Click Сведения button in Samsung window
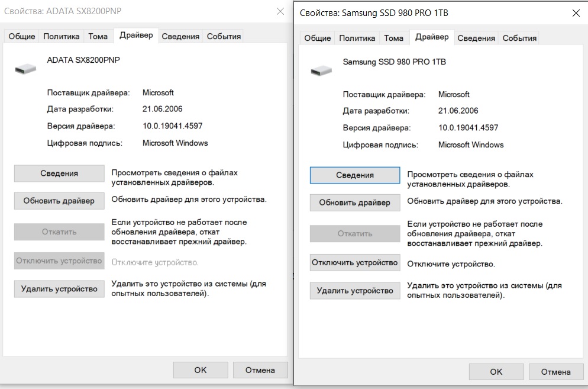Viewport: 588px width, 389px height. pos(355,175)
